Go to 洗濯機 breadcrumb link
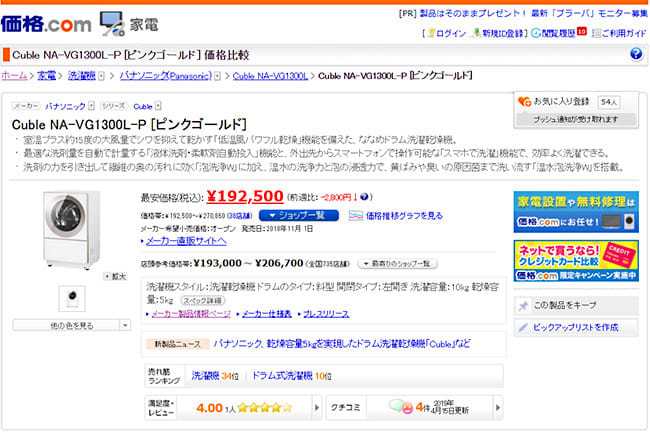The width and height of the screenshot is (650, 432). coord(82,76)
